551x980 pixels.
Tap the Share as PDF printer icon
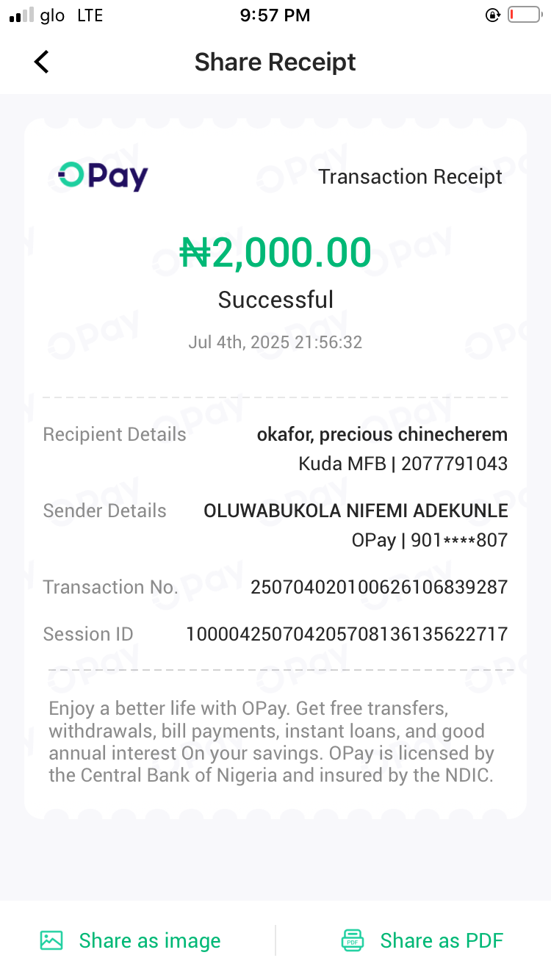353,940
